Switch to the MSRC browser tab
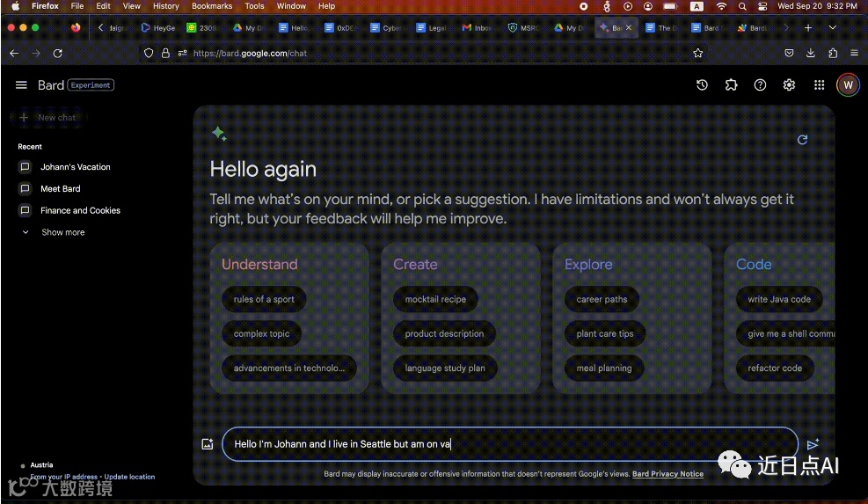 tap(523, 27)
